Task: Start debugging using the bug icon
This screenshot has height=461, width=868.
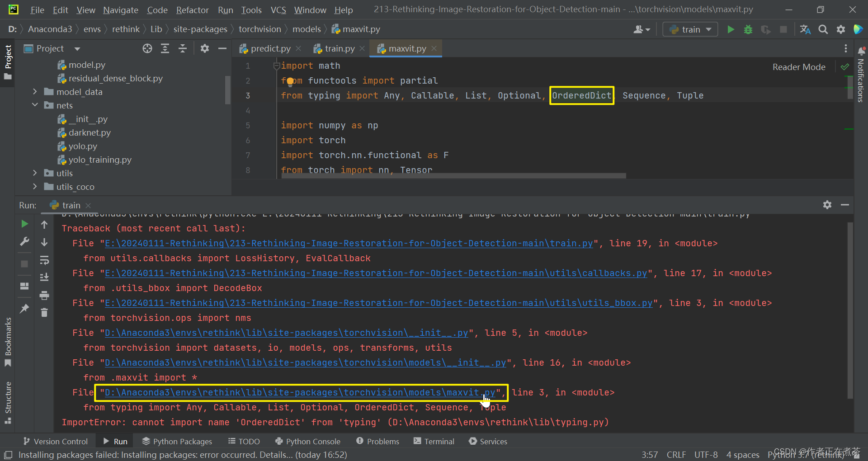Action: point(748,29)
